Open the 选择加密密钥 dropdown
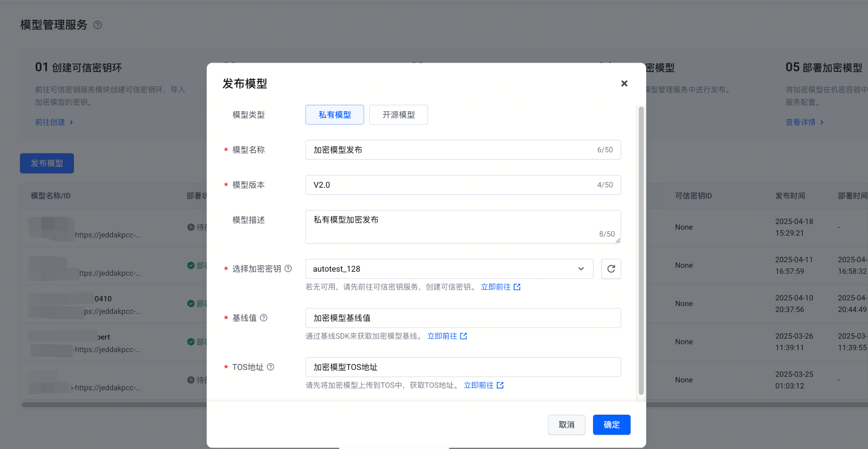The image size is (868, 449). click(449, 269)
